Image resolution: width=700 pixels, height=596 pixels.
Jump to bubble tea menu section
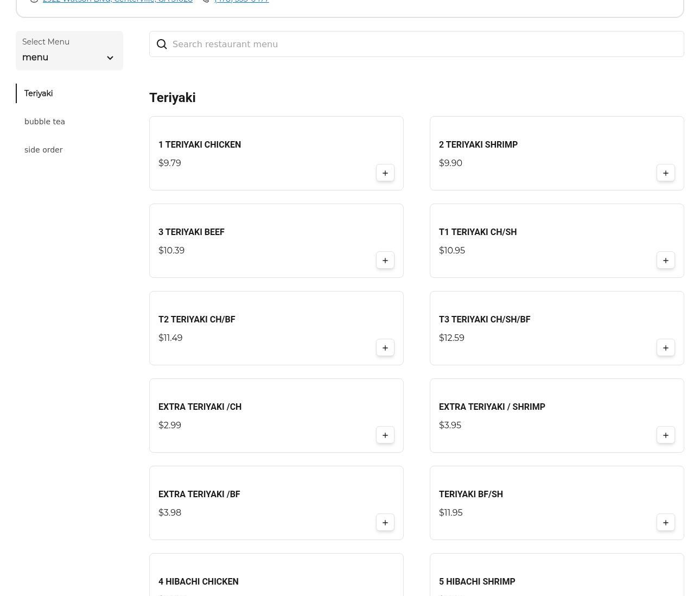[x=44, y=122]
